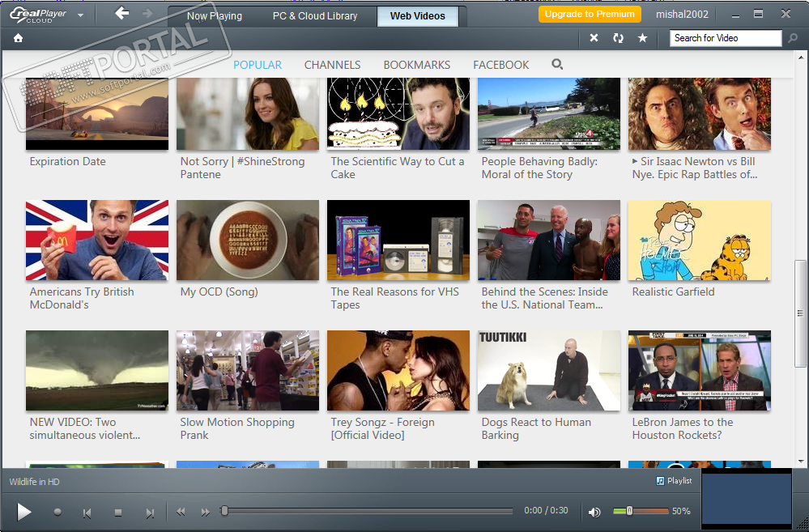The width and height of the screenshot is (809, 532).
Task: Switch to the Now Playing tab
Action: click(x=214, y=16)
